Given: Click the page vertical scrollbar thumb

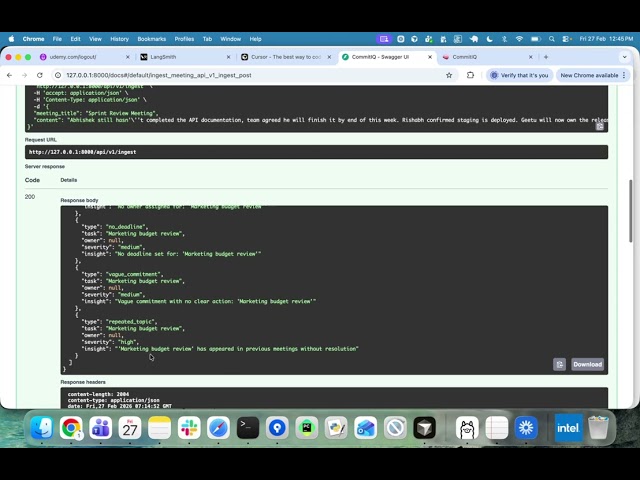Looking at the screenshot, I should click(631, 211).
